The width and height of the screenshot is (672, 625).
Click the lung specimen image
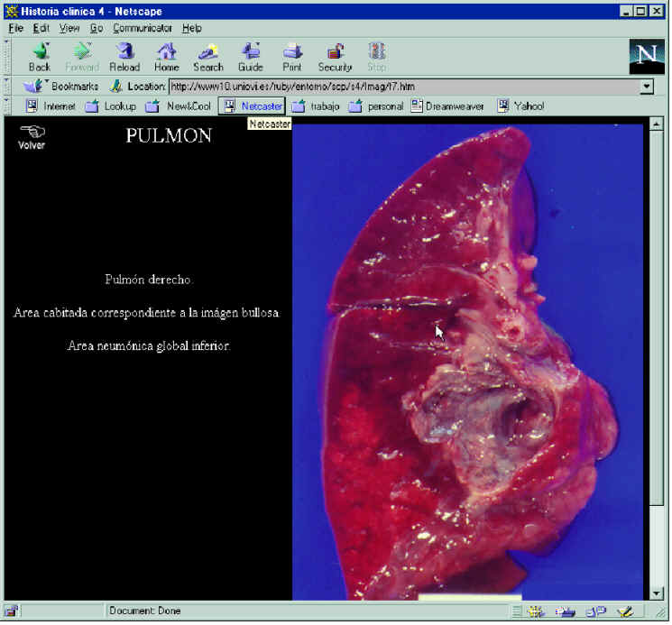coord(469,361)
